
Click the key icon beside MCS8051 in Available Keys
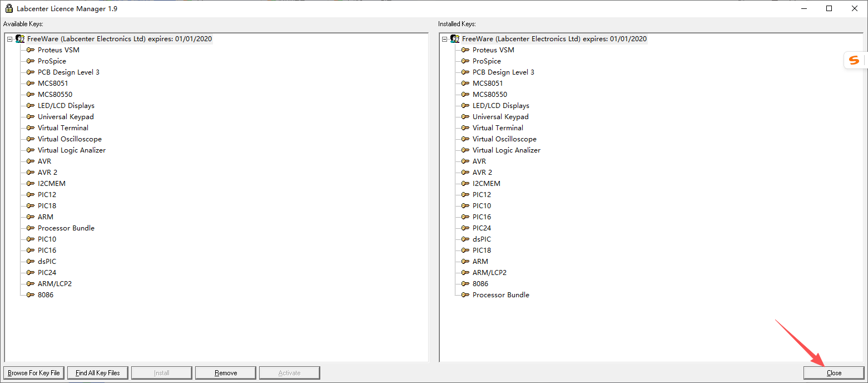31,84
